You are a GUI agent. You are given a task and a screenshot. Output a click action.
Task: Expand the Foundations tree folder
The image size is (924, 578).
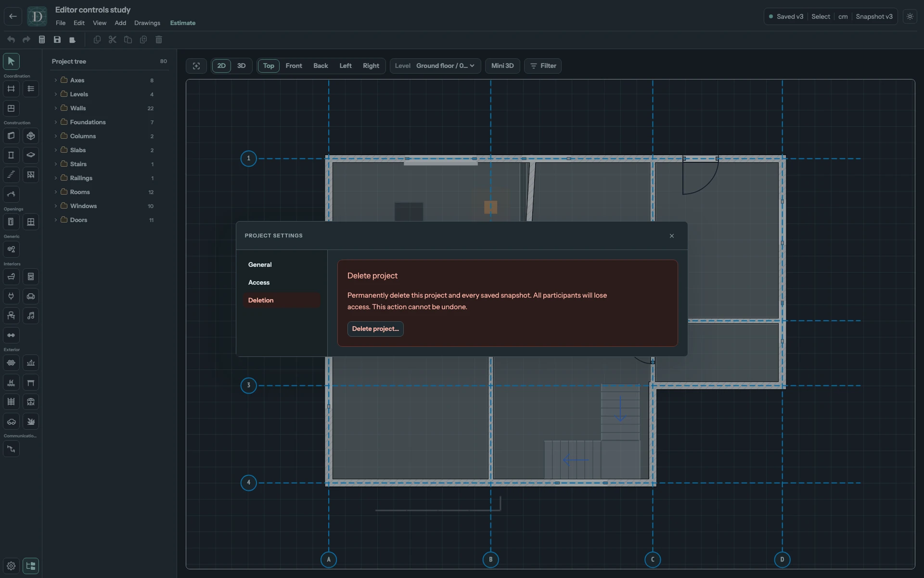click(x=56, y=122)
